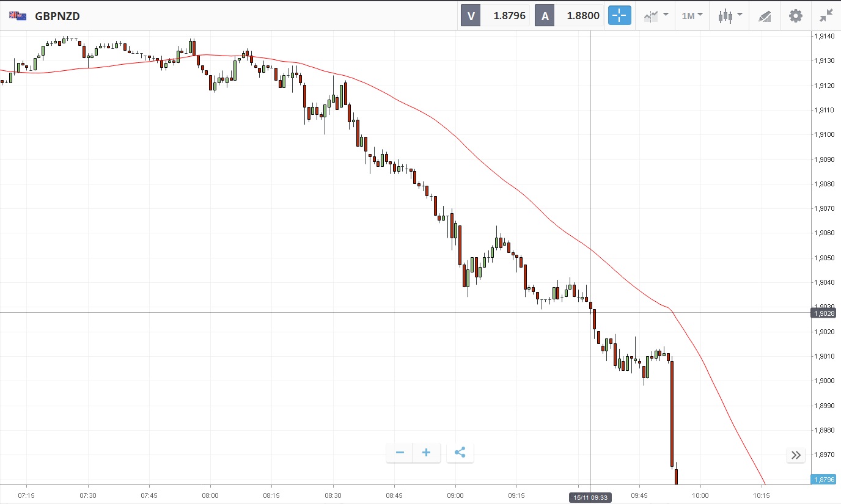Toggle the crosshair cursor tool

tap(619, 16)
